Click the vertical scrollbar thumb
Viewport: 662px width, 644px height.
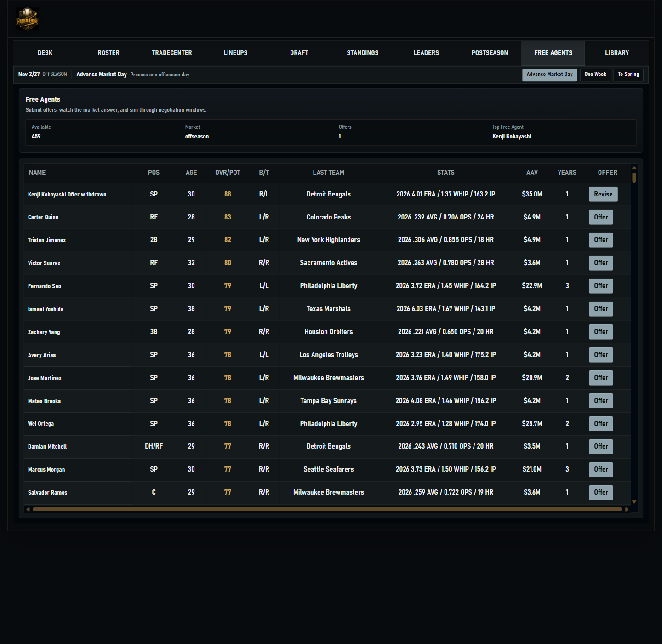click(x=634, y=178)
